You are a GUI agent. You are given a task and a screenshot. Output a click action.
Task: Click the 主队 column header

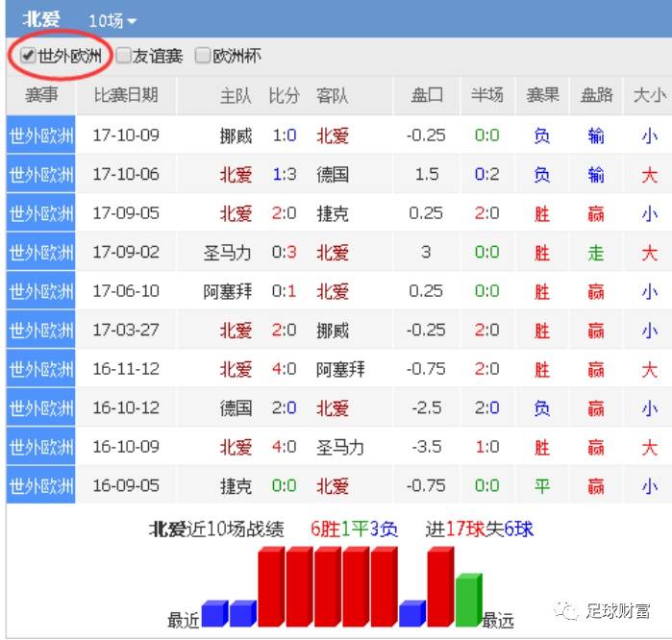tap(236, 95)
